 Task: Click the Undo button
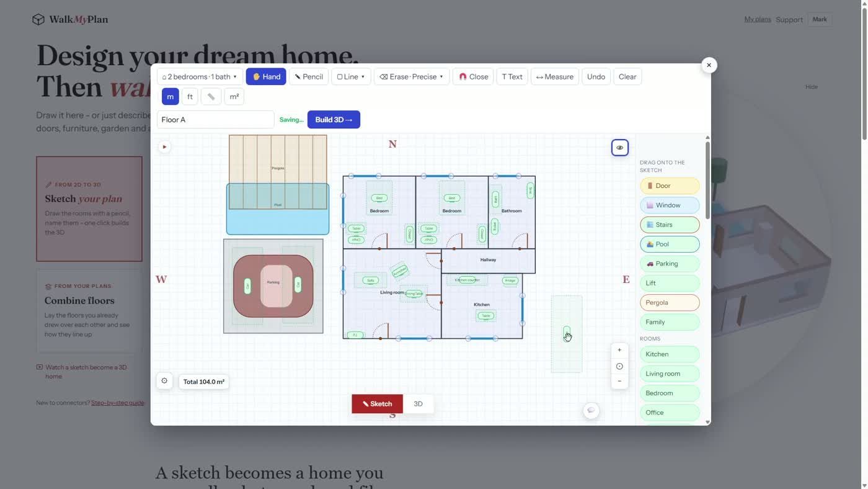coord(596,76)
